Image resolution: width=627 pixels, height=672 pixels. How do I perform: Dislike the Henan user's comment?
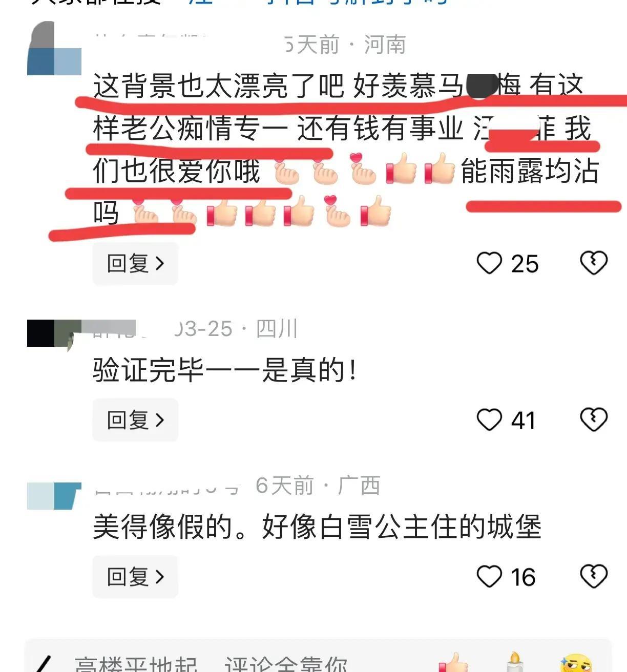pyautogui.click(x=594, y=263)
